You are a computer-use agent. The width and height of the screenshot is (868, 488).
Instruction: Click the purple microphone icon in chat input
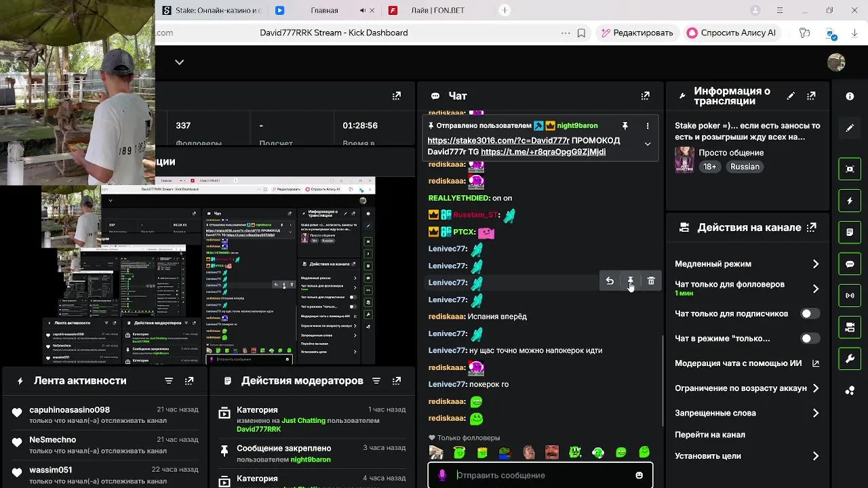pos(442,475)
